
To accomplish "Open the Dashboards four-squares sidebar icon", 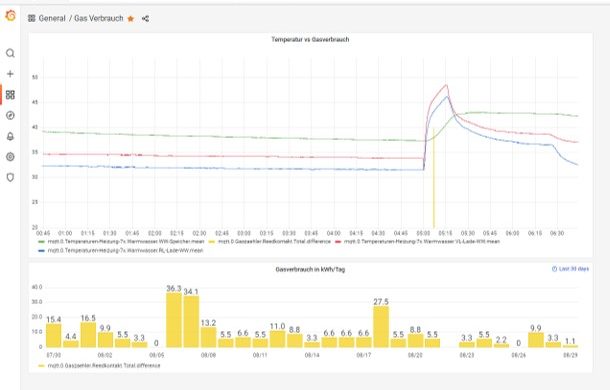I will [x=11, y=95].
